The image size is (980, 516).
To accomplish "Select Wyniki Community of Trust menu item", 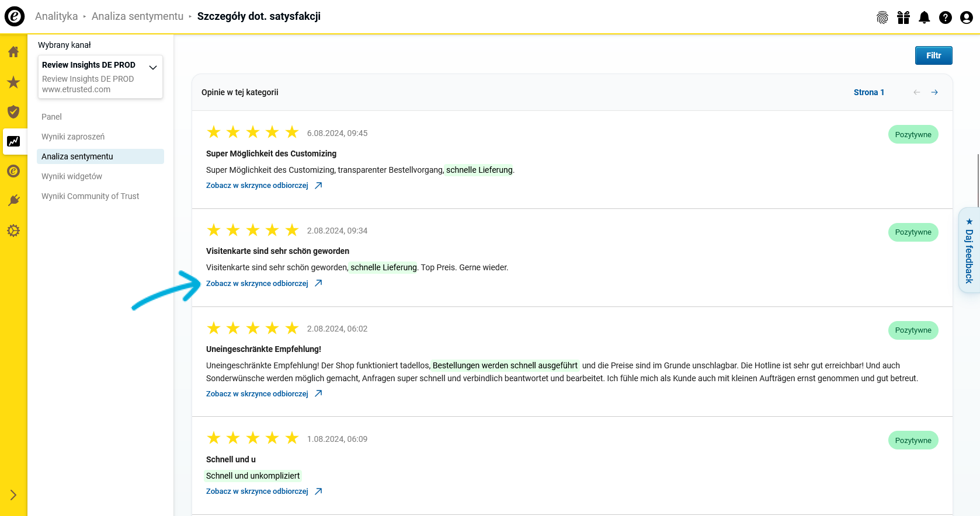I will 90,196.
